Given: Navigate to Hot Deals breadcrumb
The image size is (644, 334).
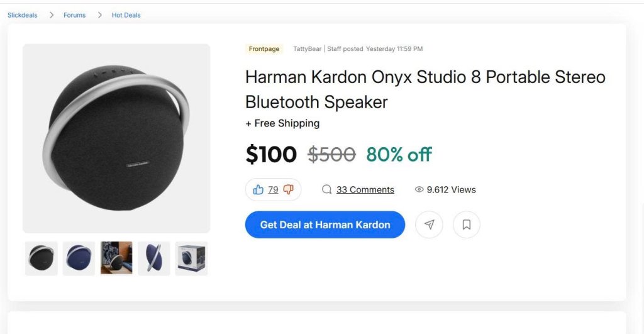Looking at the screenshot, I should pyautogui.click(x=126, y=15).
